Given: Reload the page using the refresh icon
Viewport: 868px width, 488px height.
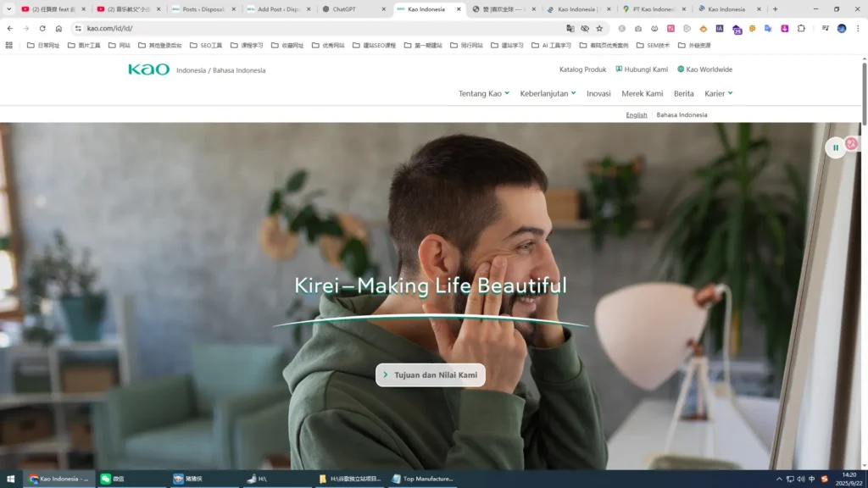Looking at the screenshot, I should pos(42,28).
